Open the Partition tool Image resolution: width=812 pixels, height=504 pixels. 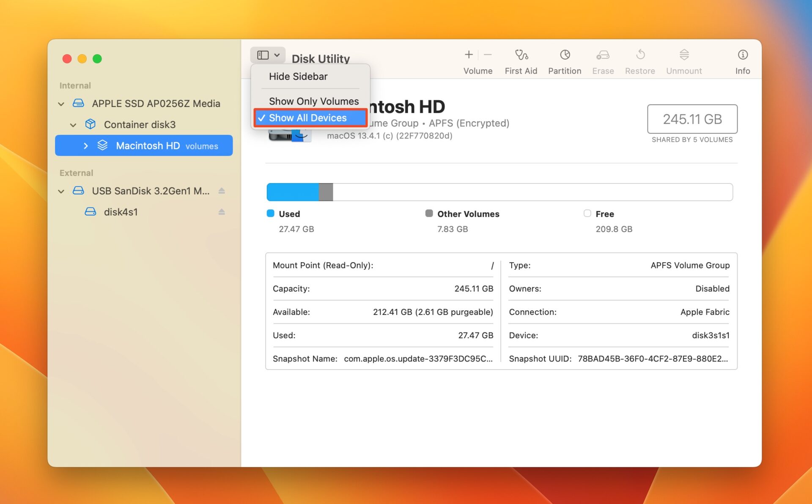pos(565,60)
